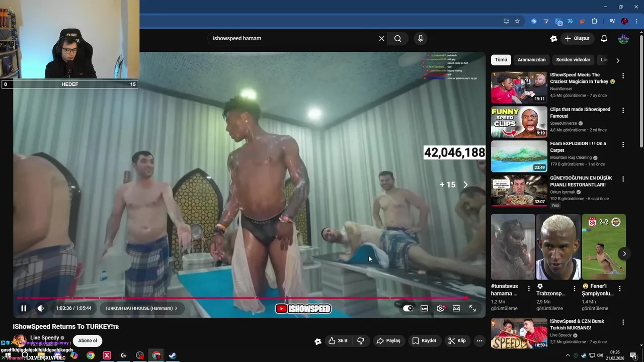Open Steam from the Windows taskbar
Screen dimensions: 644x362
172,355
